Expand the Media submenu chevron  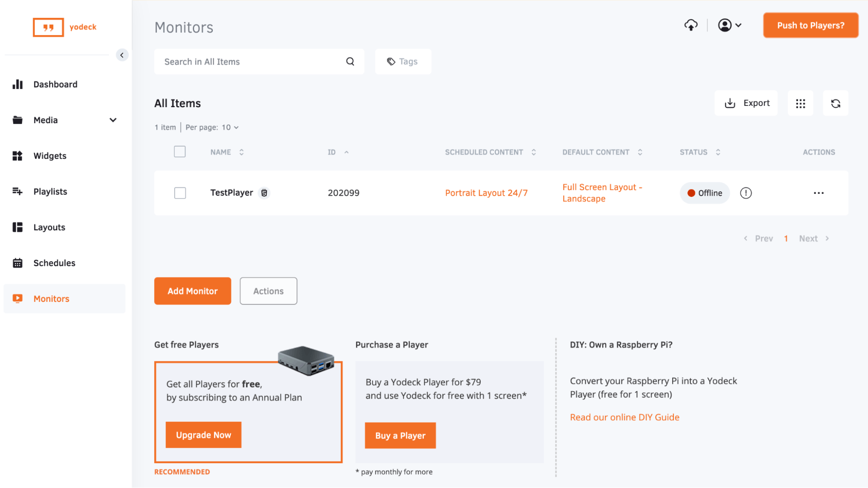[113, 120]
